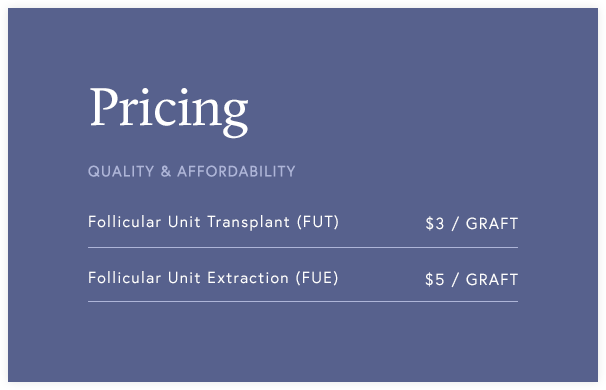The height and width of the screenshot is (390, 606).
Task: Click the divider line under FUE row
Action: (x=303, y=301)
